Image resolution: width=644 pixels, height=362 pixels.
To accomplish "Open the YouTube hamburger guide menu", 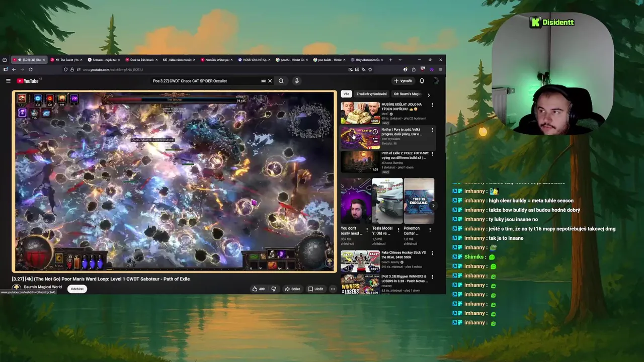I will (8, 81).
